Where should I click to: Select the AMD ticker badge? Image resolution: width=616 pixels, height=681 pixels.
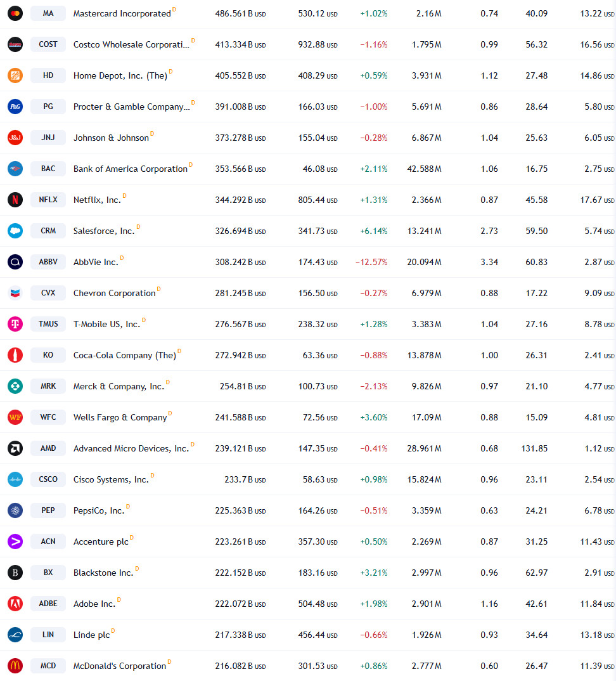coord(48,448)
